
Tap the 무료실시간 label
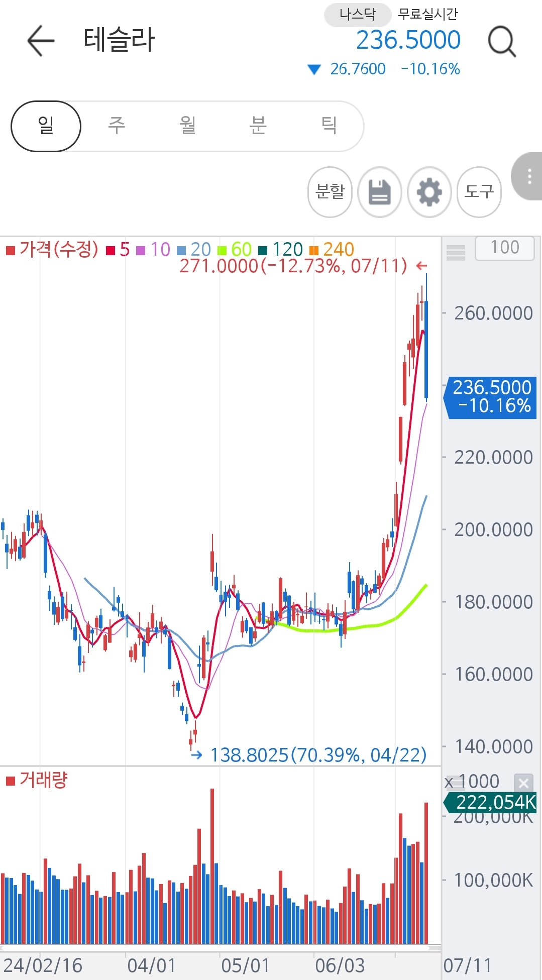point(428,14)
